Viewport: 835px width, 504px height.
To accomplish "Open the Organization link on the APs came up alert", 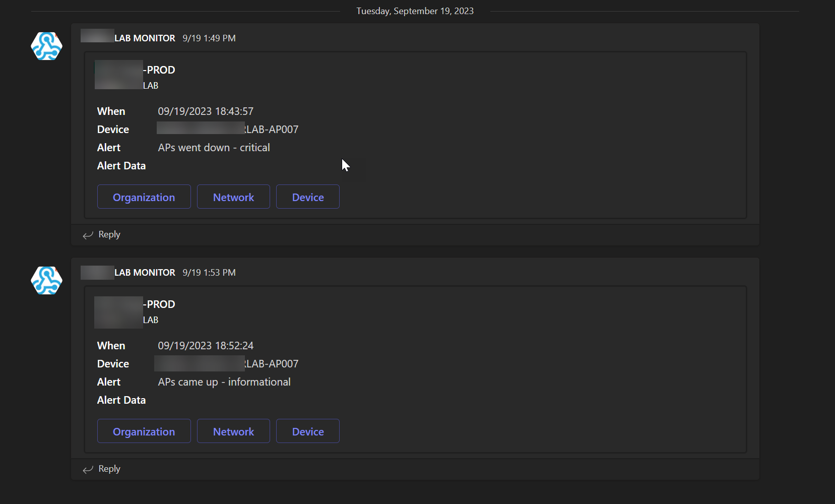I will (x=144, y=431).
